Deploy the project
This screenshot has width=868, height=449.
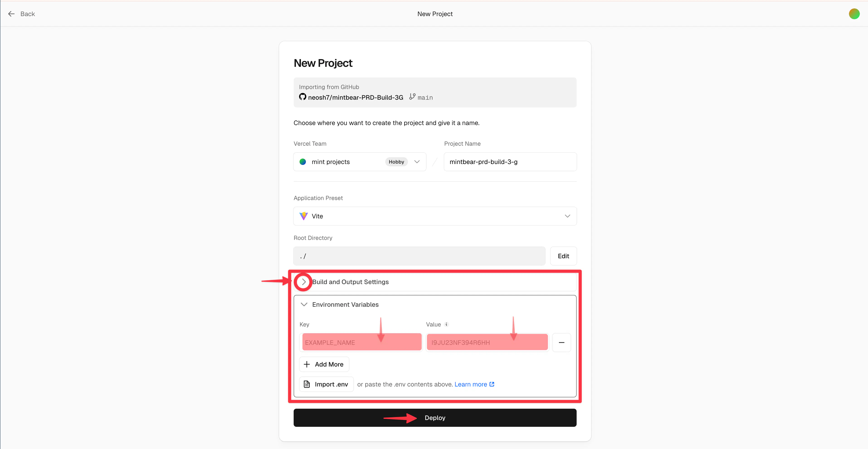[435, 418]
